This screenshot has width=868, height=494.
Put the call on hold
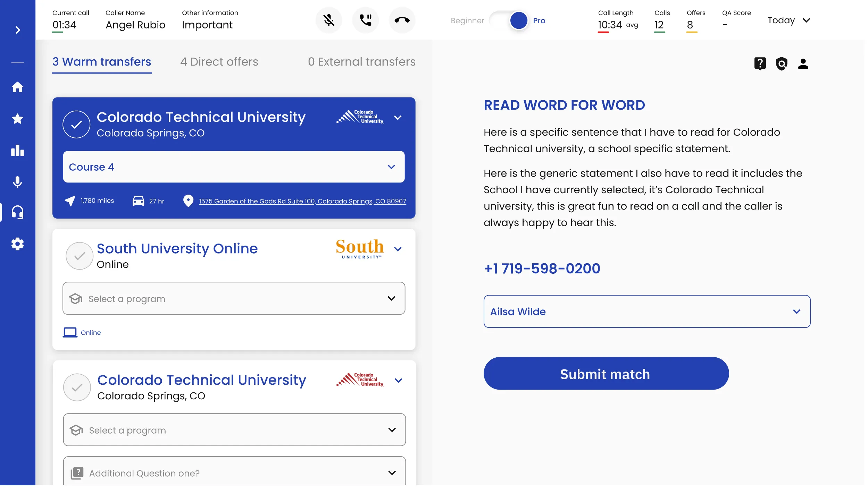(x=365, y=20)
